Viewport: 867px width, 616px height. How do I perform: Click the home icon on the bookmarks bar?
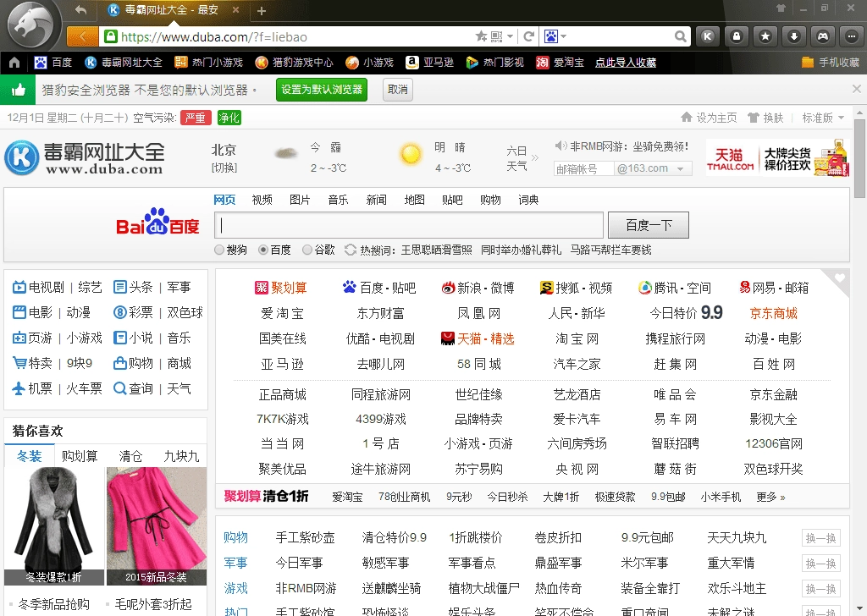(x=14, y=63)
